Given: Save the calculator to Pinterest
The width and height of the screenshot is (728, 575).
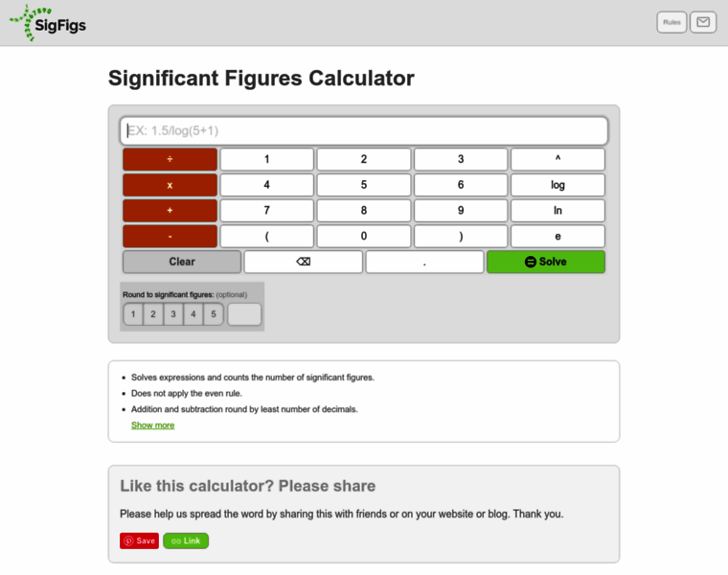Looking at the screenshot, I should coord(139,540).
